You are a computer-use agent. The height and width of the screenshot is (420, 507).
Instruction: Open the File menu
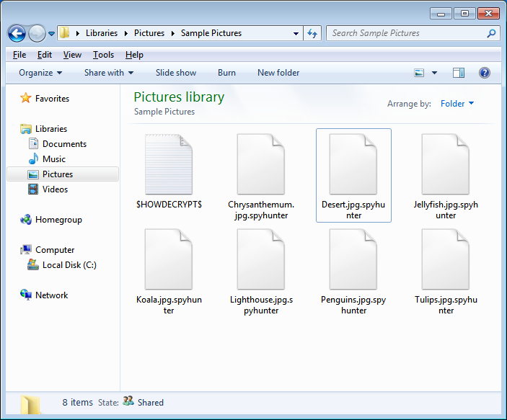pos(19,55)
